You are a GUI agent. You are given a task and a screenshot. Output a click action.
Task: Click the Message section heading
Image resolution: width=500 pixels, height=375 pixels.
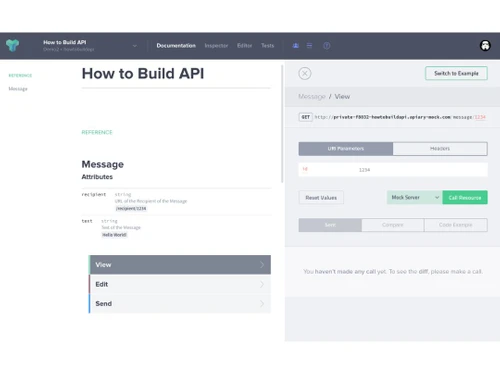103,164
